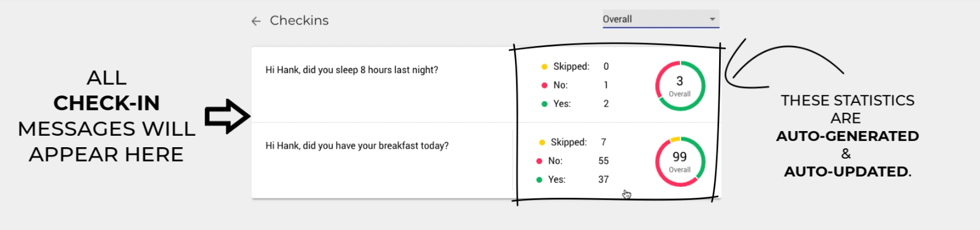Select the No count 55 for breakfast
This screenshot has width=980, height=230.
click(x=604, y=161)
